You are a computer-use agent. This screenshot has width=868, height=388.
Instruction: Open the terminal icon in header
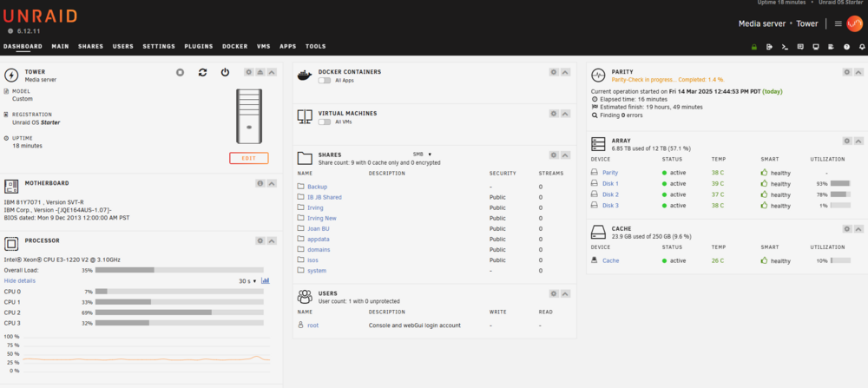(785, 47)
